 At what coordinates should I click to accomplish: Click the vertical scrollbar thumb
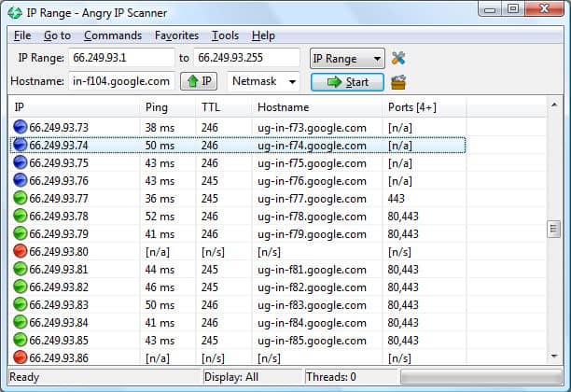click(x=553, y=229)
